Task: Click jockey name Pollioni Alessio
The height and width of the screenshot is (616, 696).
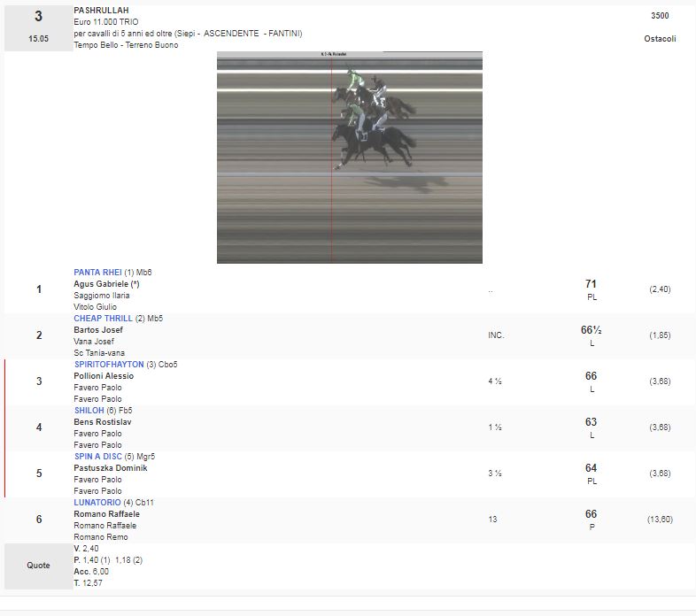Action: pyautogui.click(x=104, y=376)
